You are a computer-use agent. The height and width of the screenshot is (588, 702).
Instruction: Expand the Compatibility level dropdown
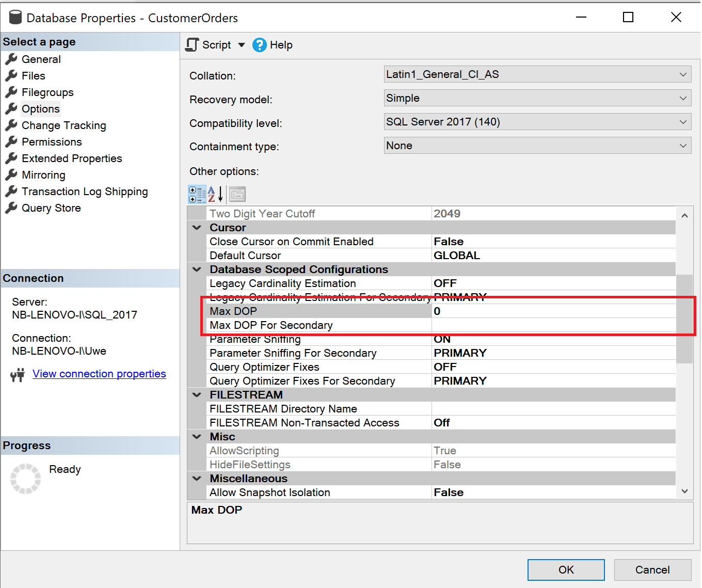coord(683,122)
